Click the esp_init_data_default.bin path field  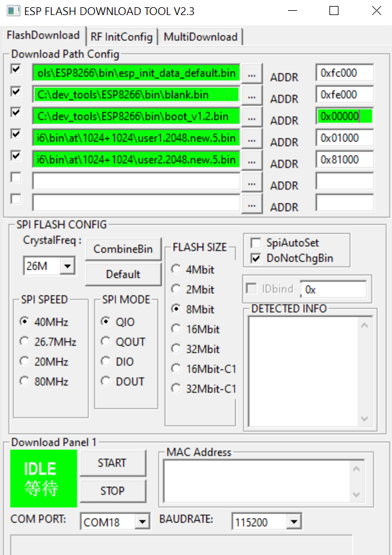[136, 73]
